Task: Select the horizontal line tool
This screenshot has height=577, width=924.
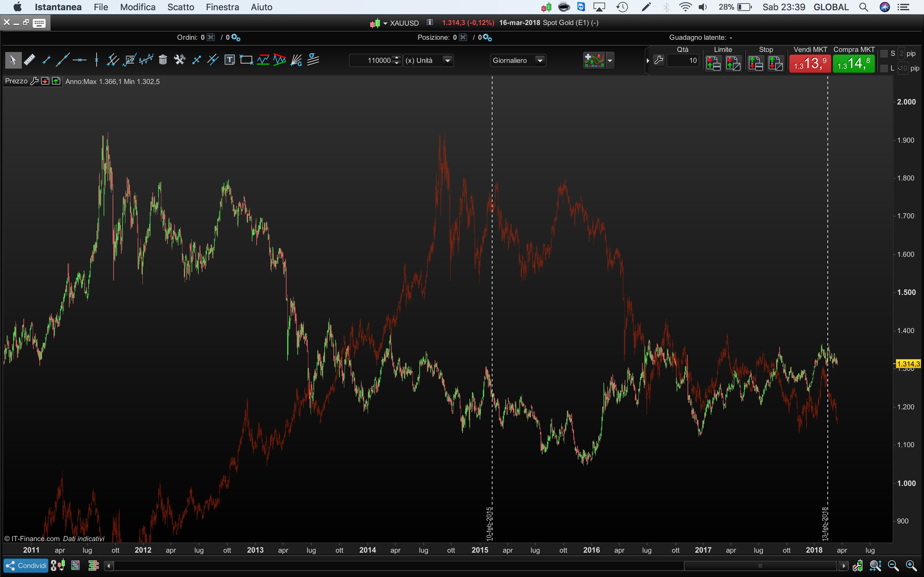Action: [80, 60]
